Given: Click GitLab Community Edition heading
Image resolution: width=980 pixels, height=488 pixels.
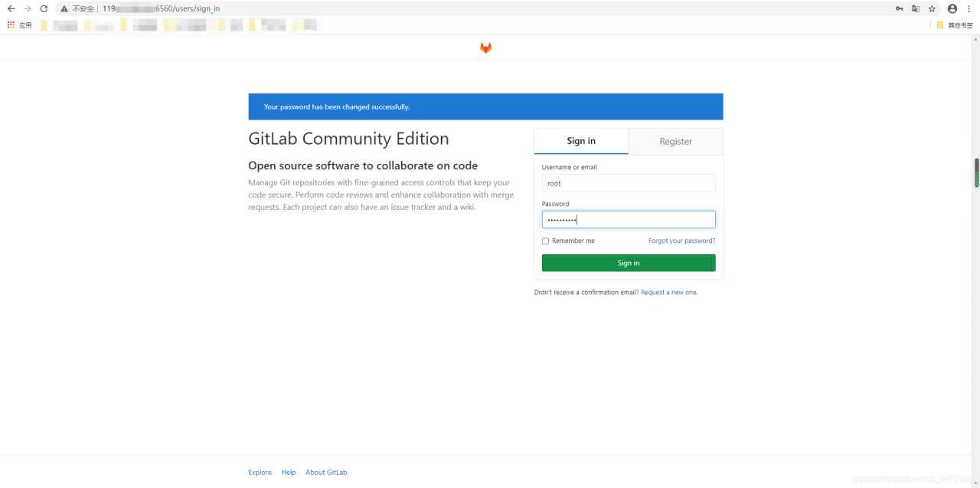Looking at the screenshot, I should click(x=348, y=139).
